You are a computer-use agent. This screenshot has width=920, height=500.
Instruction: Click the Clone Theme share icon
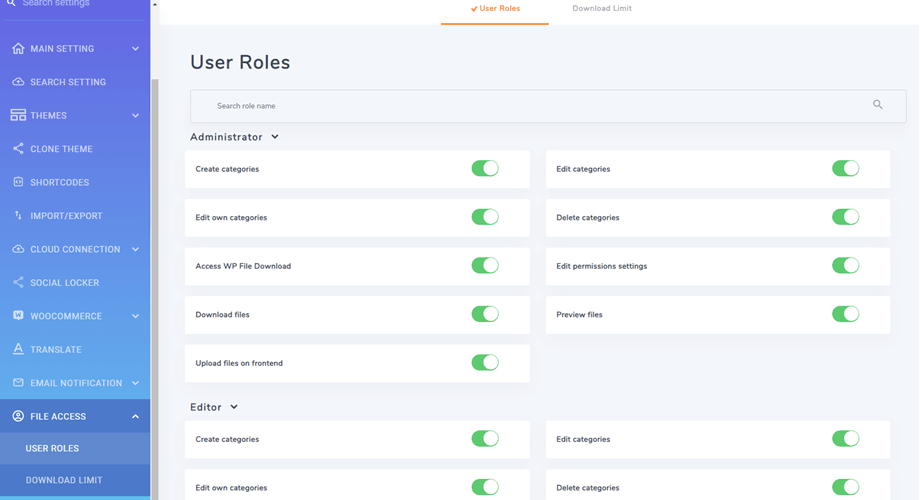(18, 149)
